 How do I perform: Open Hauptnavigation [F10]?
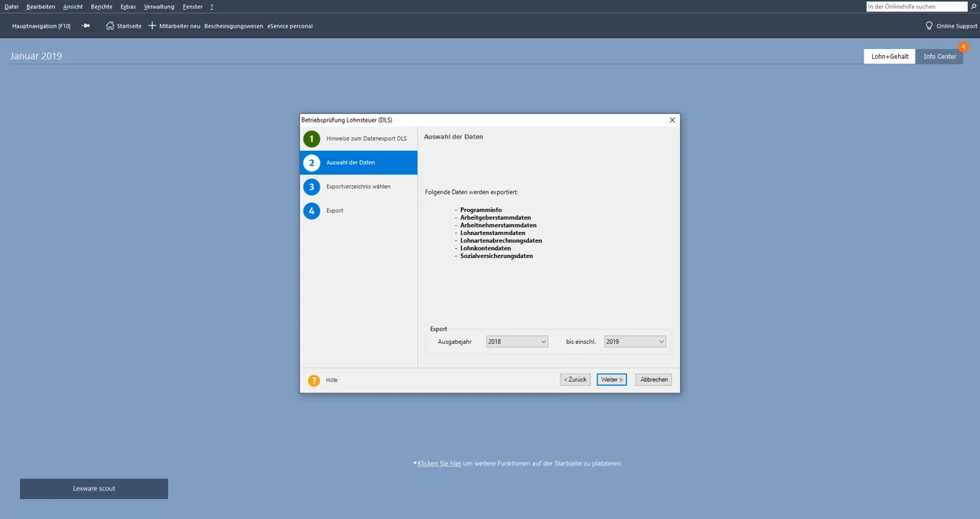pos(41,26)
